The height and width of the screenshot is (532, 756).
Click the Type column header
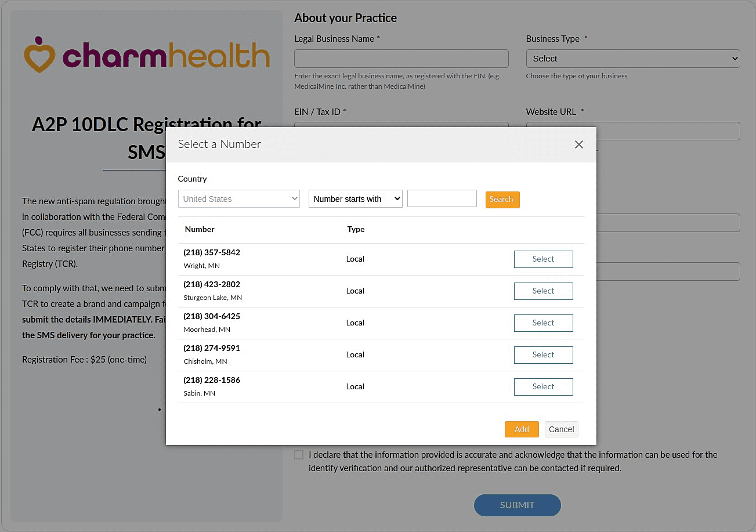(356, 229)
